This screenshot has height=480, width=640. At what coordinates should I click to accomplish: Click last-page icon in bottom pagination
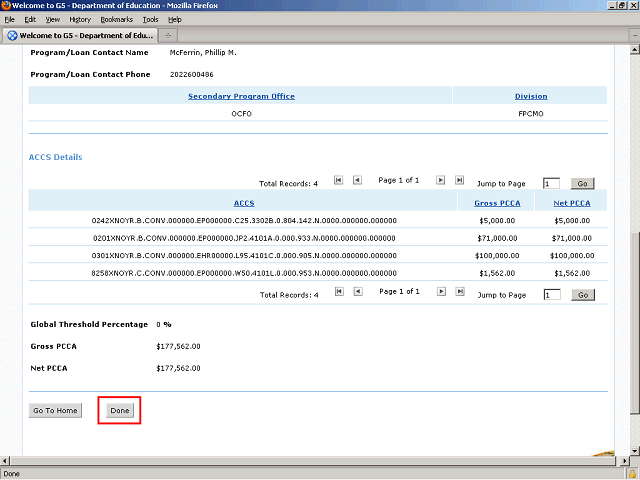459,292
